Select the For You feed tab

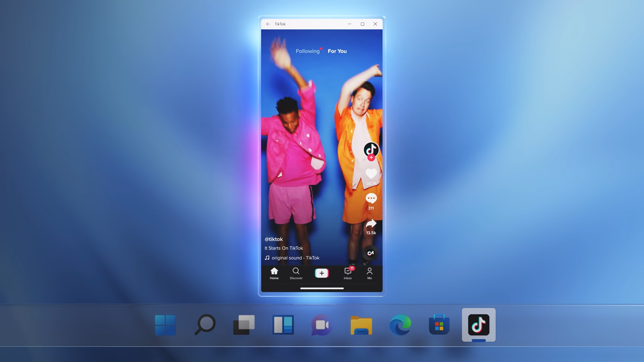tap(337, 51)
